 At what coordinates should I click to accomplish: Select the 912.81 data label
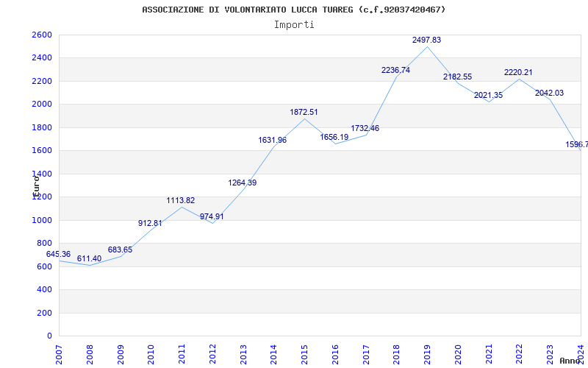point(150,224)
